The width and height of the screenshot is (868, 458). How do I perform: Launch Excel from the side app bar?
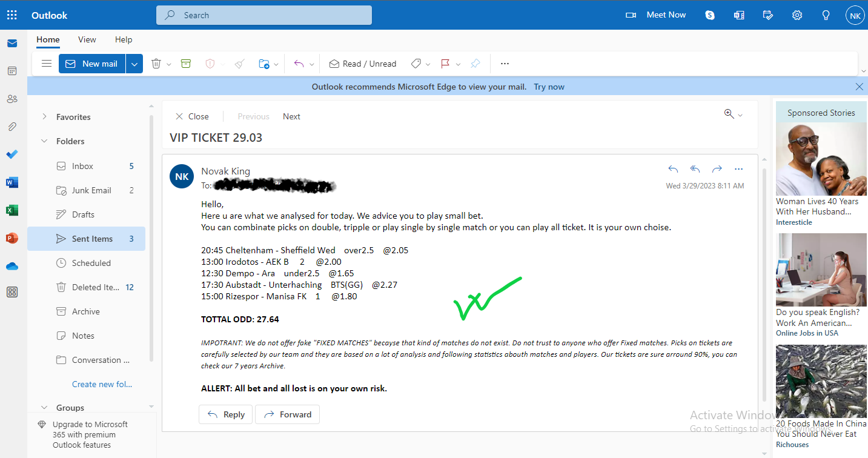(x=12, y=210)
